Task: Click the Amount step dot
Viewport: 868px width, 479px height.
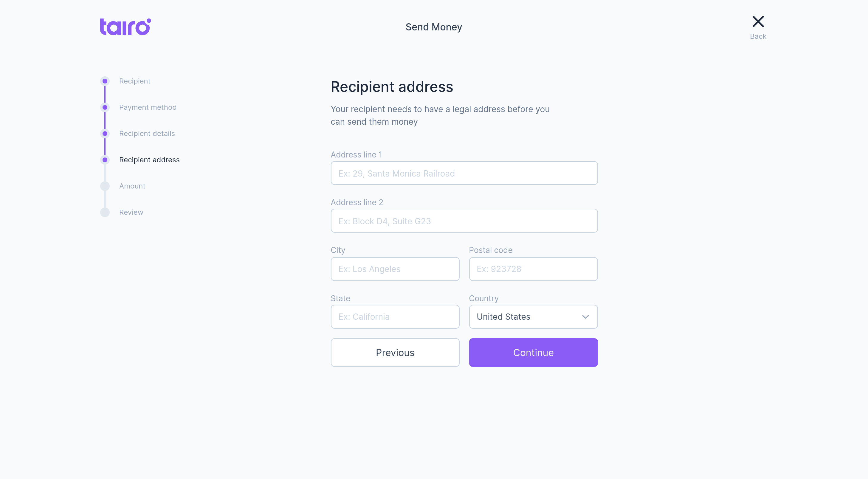Action: point(105,186)
